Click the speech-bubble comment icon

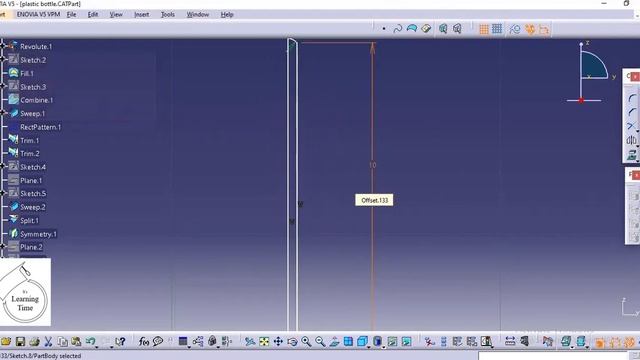click(x=158, y=341)
